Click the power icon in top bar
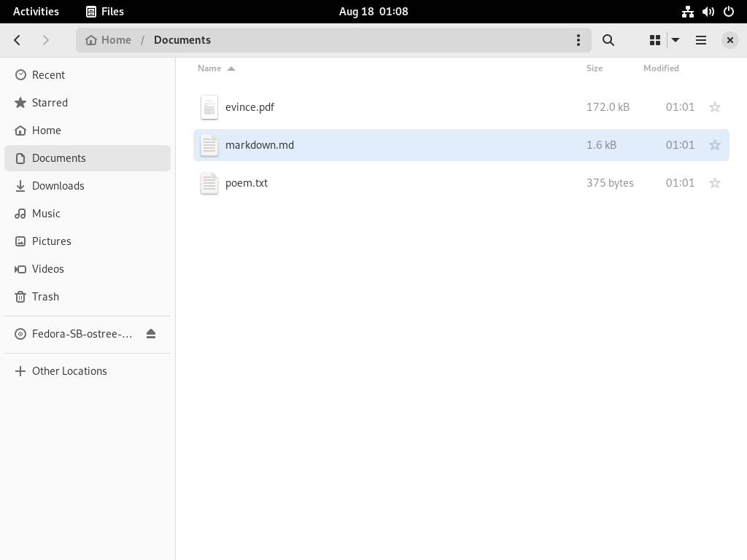The image size is (747, 560). pos(729,12)
